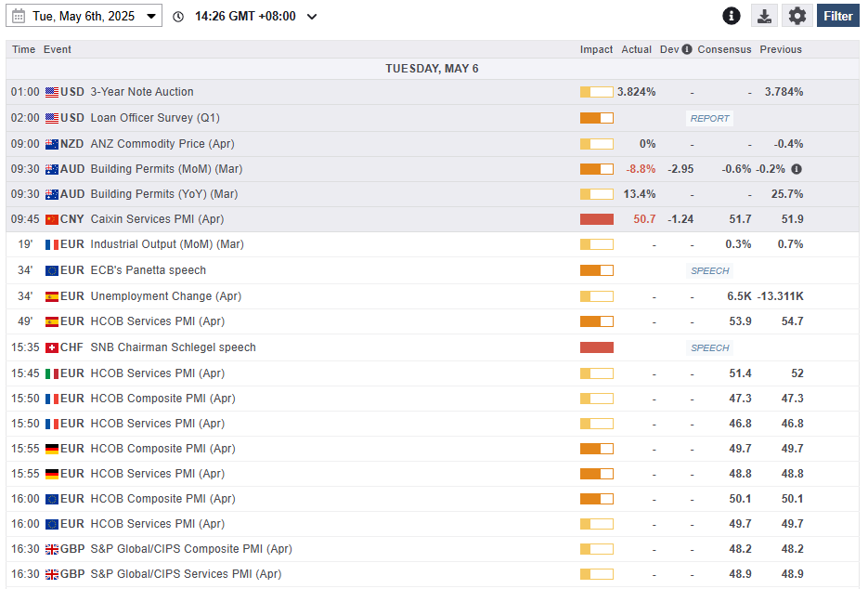
Task: Click the red impact bar for SNB Chairman speech
Action: 596,347
